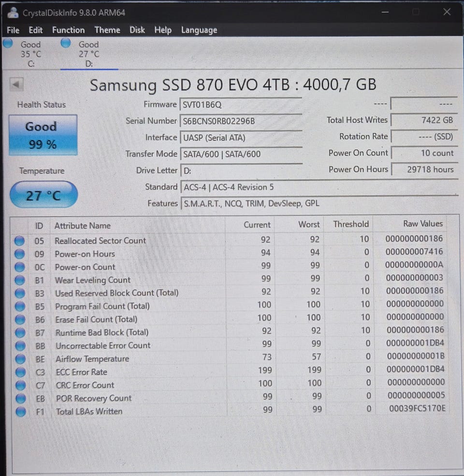The height and width of the screenshot is (476, 464).
Task: Click the Good 99 % health status button
Action: click(x=43, y=135)
